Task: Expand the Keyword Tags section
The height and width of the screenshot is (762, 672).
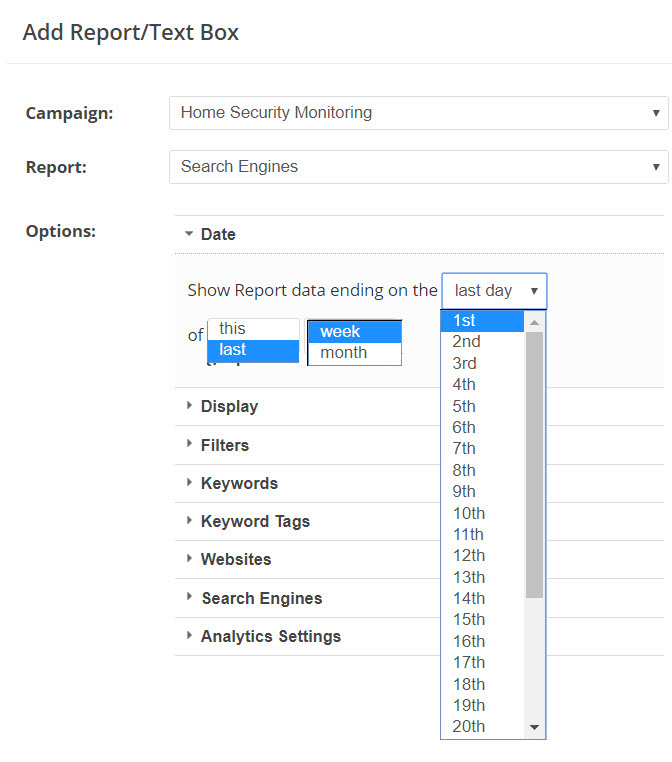Action: tap(255, 521)
